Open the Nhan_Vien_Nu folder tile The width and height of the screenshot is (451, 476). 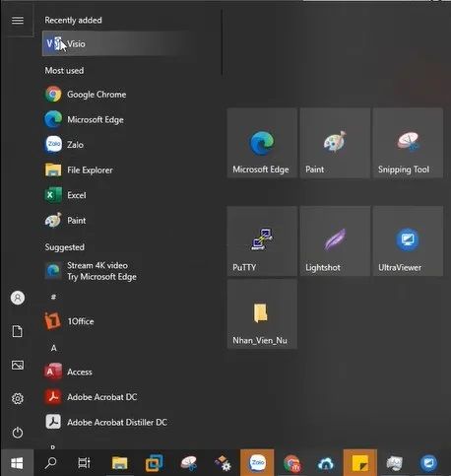pyautogui.click(x=262, y=314)
